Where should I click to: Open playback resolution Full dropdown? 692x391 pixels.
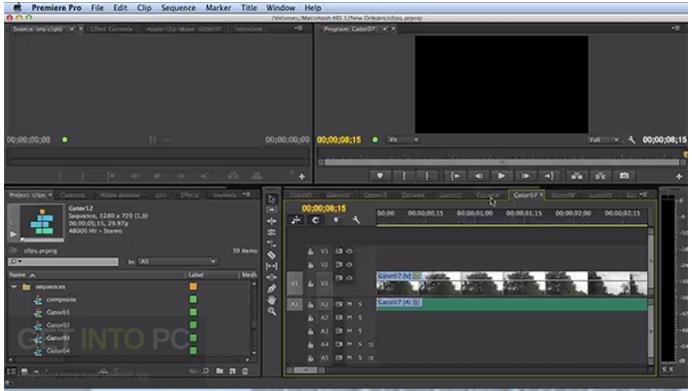(603, 140)
